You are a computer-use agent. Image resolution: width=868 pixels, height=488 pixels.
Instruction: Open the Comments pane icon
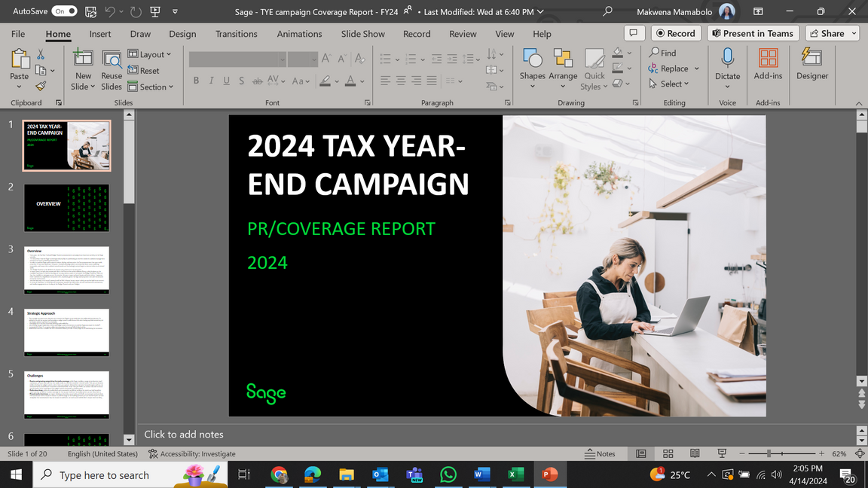point(633,33)
